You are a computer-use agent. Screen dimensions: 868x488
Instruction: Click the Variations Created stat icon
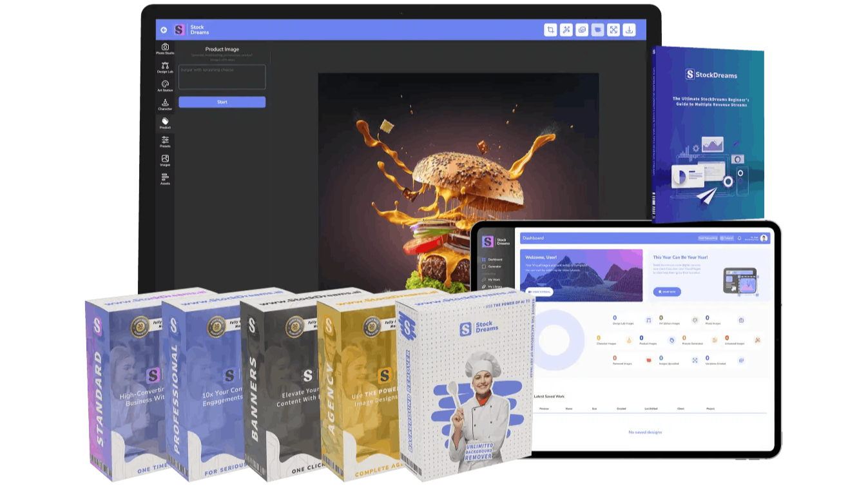point(741,360)
